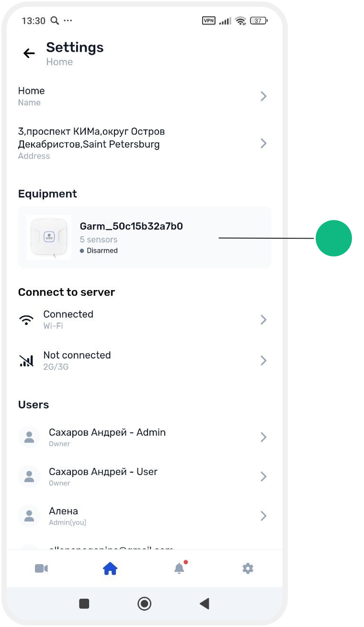The width and height of the screenshot is (364, 627).
Task: Open chevron for Алена user row
Action: point(263,515)
